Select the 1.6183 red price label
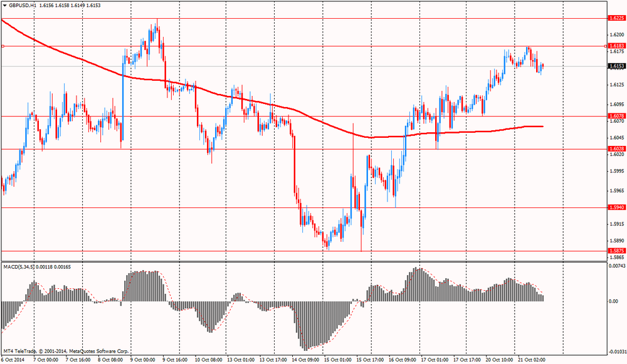The height and width of the screenshot is (364, 627). click(616, 46)
